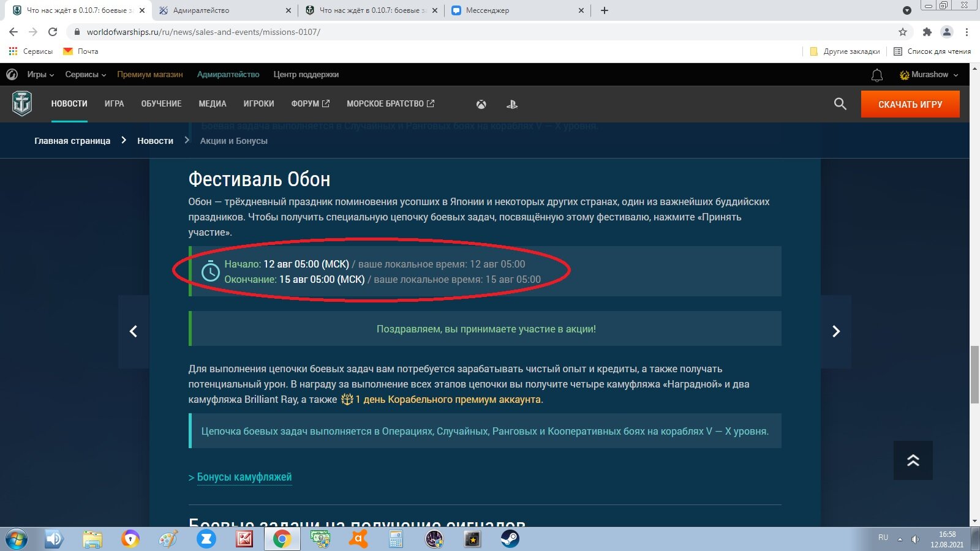Select the ИГРА menu item
This screenshot has width=980, height=551.
[x=115, y=104]
